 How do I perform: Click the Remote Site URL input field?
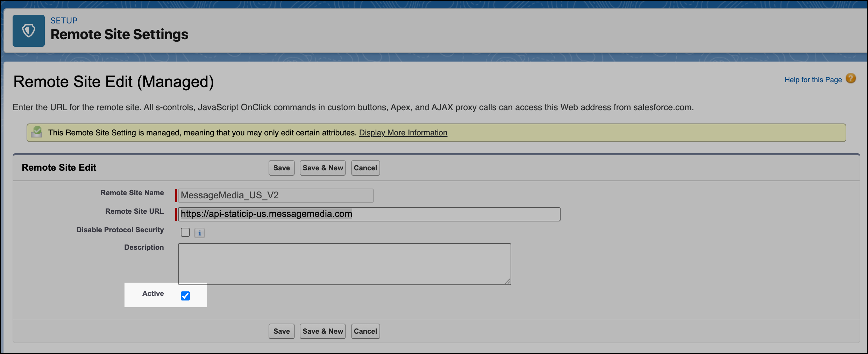pos(369,214)
